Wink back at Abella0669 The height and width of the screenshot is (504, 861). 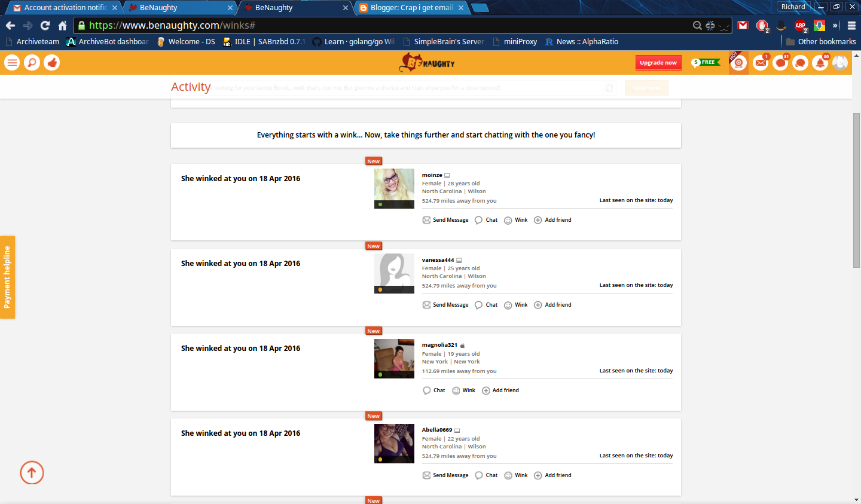point(516,475)
